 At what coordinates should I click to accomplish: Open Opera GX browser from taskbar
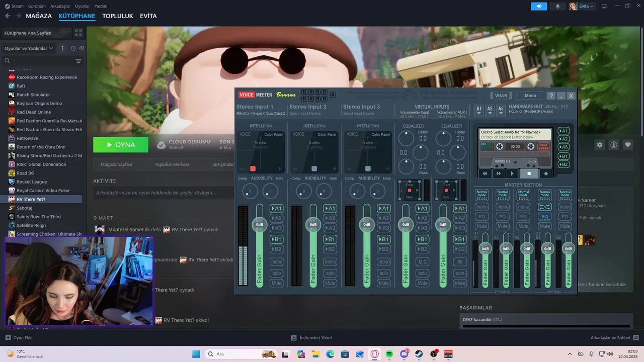point(375,354)
